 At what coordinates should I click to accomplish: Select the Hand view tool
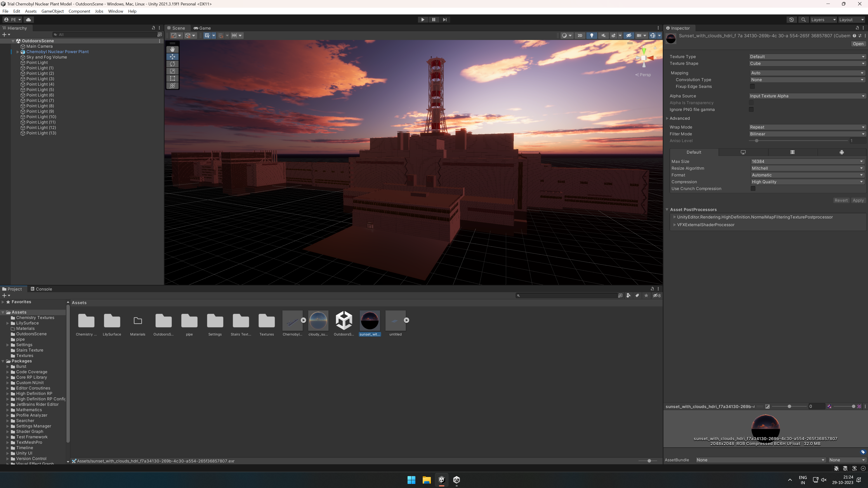[x=172, y=49]
